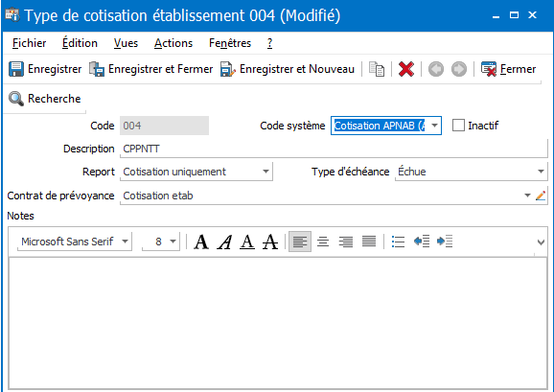Expand the Report dropdown list
Image resolution: width=554 pixels, height=392 pixels.
(x=265, y=172)
